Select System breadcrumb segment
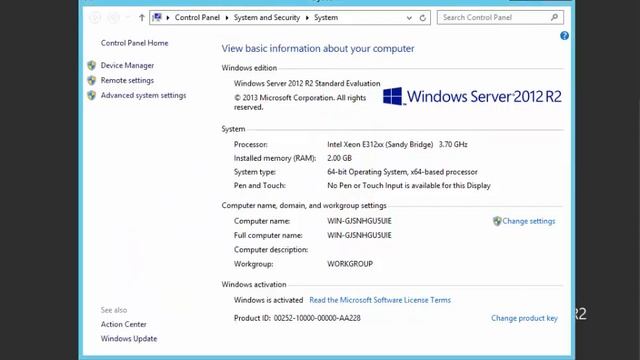 (x=326, y=18)
